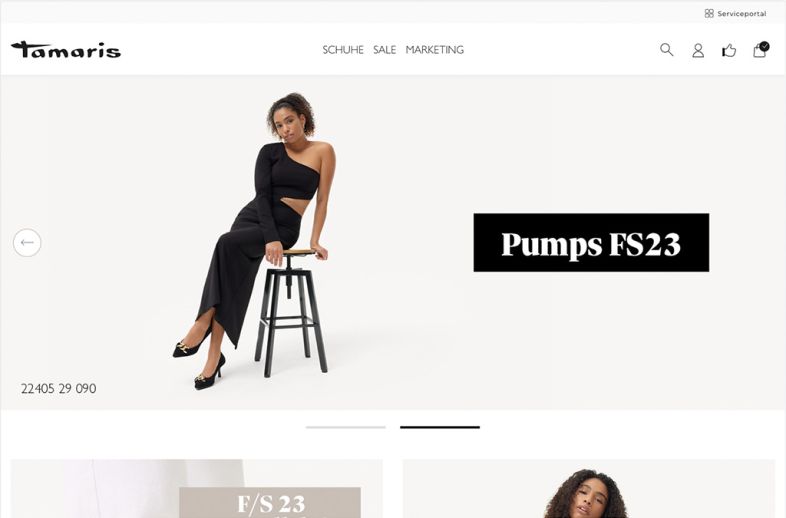
Task: Open the user account icon
Action: click(x=698, y=50)
